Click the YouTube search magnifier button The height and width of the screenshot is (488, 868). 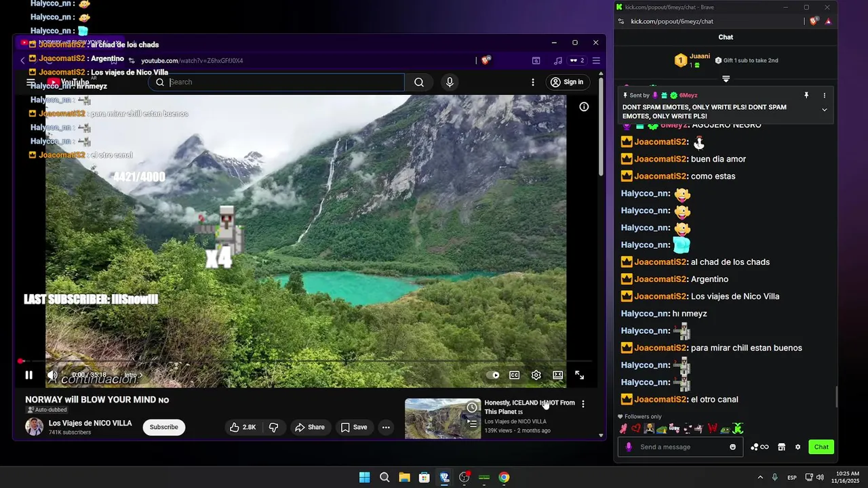419,82
